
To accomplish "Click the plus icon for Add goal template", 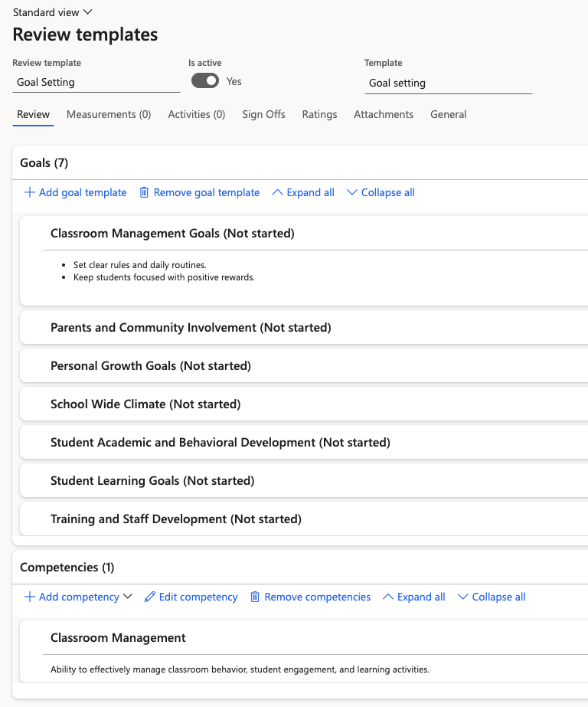I will [29, 192].
